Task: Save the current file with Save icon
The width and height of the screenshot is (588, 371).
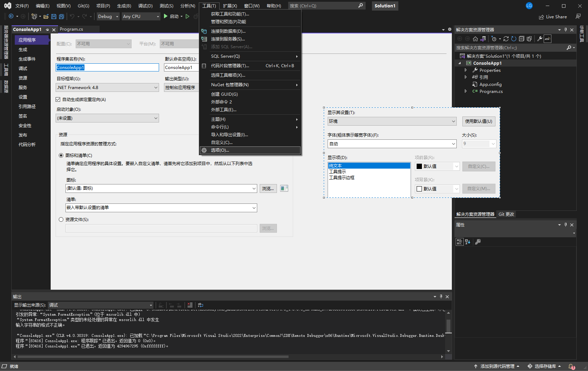Action: 54,17
